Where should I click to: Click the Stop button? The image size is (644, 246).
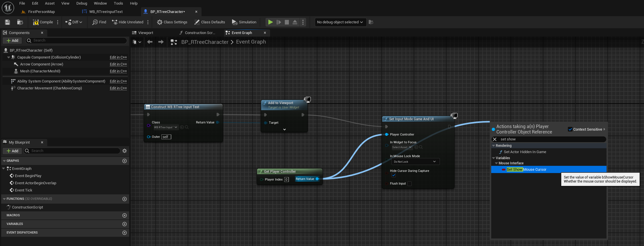(x=287, y=22)
